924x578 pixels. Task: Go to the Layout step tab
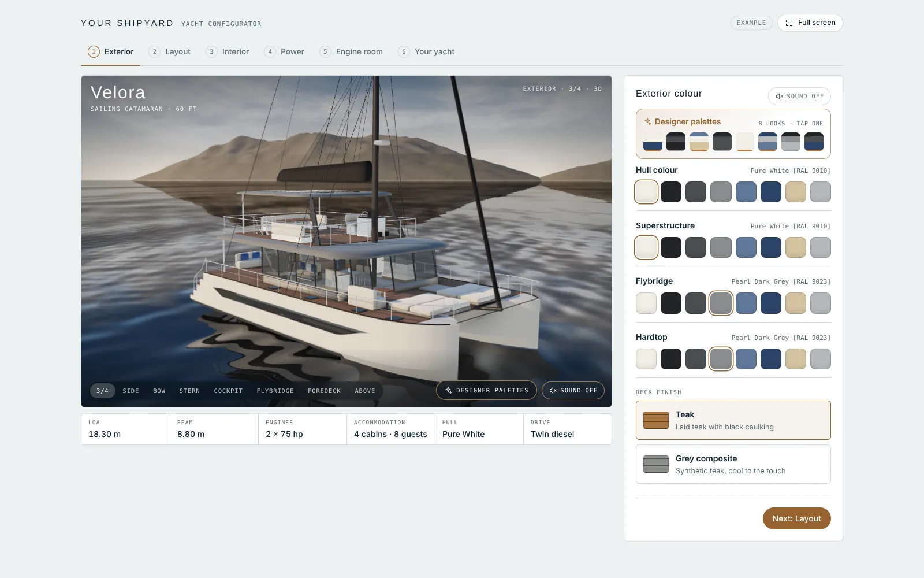170,51
